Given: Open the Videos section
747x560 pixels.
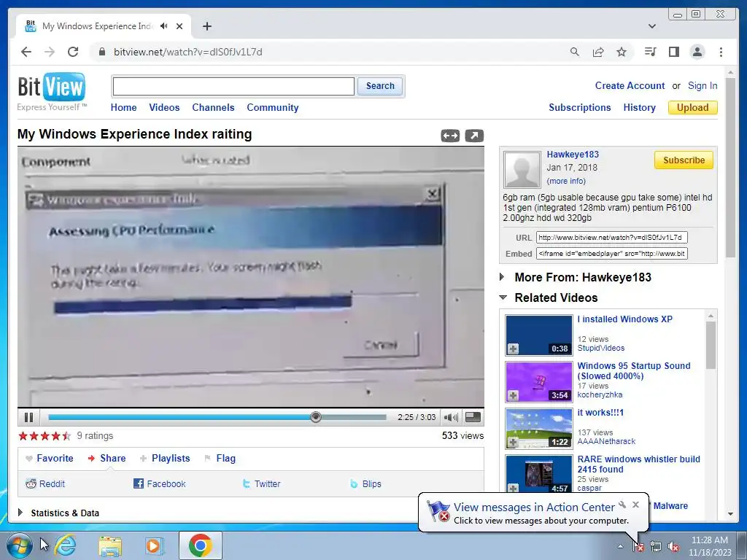Looking at the screenshot, I should (x=164, y=108).
